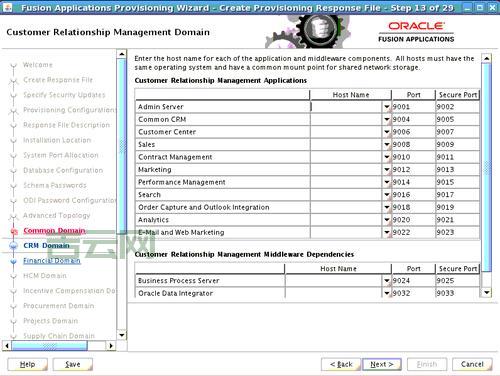The height and width of the screenshot is (376, 500).
Task: Click the applications table Port column header
Action: (x=413, y=95)
